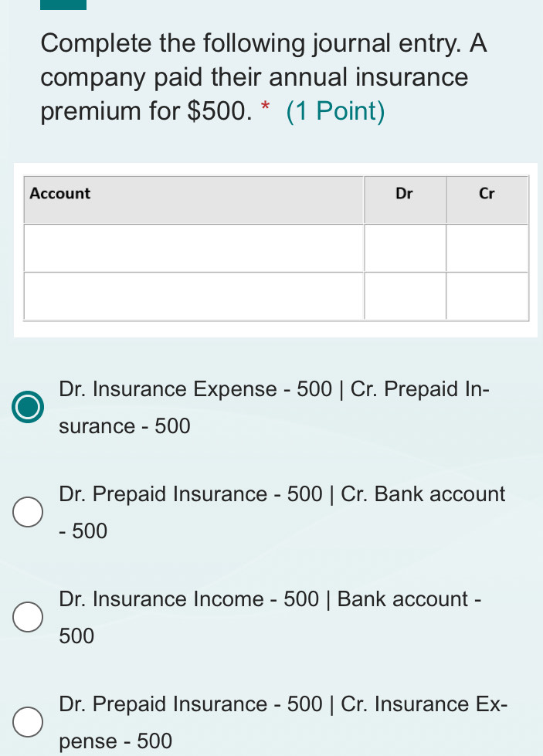This screenshot has width=543, height=756.
Task: Click the second row's Cr cell
Action: pyautogui.click(x=487, y=296)
